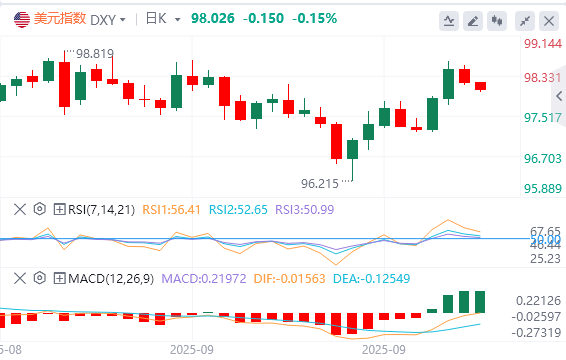Select the pencil drawing tool

tap(473, 21)
